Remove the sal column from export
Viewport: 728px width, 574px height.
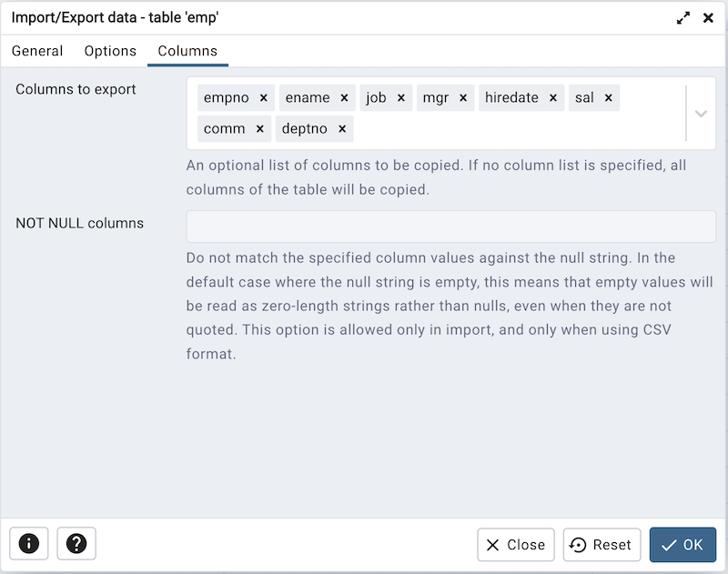click(607, 97)
